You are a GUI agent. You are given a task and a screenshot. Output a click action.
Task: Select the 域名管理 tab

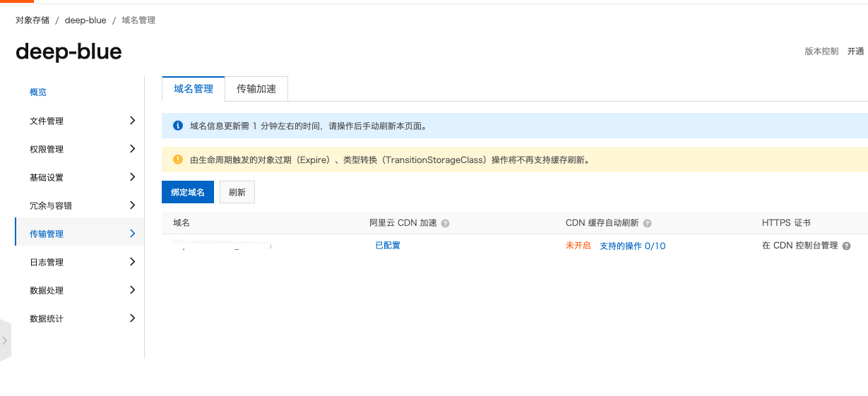pos(194,89)
